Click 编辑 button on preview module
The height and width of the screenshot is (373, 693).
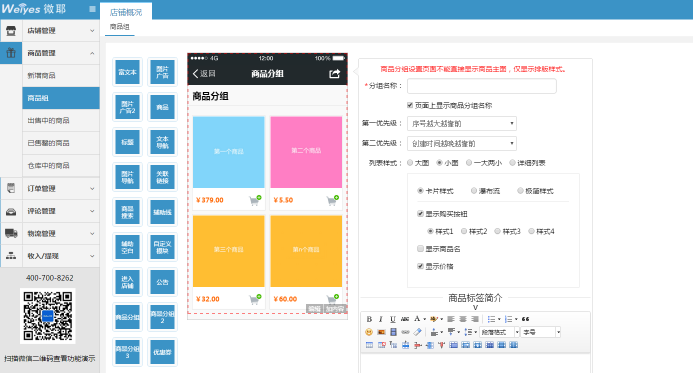coord(314,309)
